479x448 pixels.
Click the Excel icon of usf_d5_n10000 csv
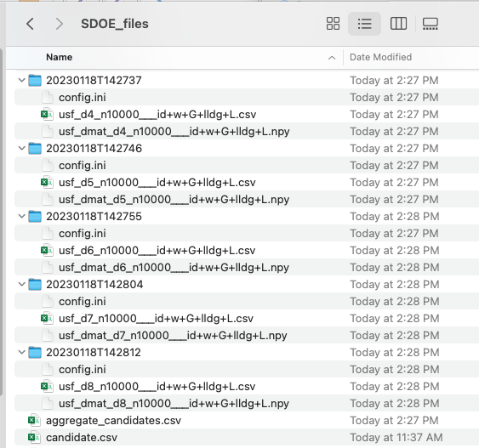(47, 182)
